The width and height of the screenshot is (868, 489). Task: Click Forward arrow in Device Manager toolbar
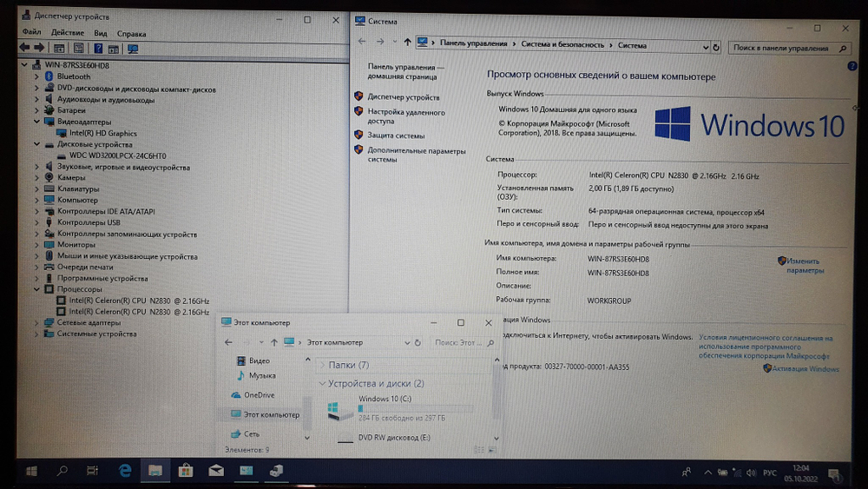(39, 48)
